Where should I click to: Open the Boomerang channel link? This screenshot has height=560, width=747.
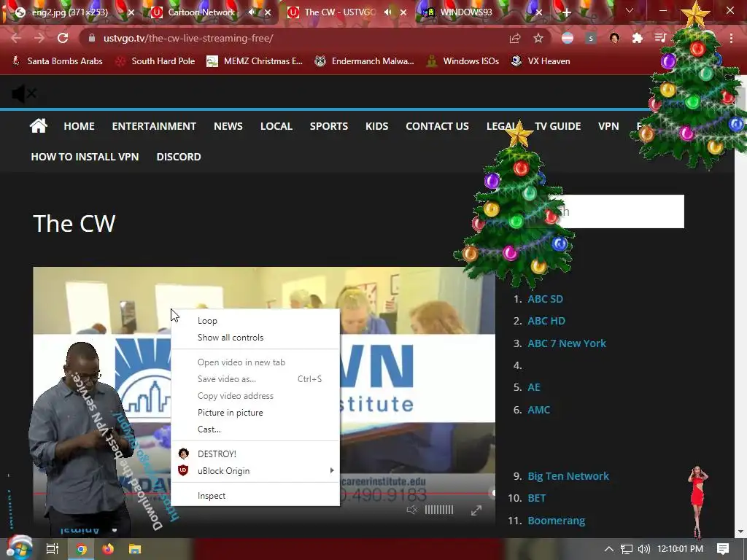coord(556,521)
